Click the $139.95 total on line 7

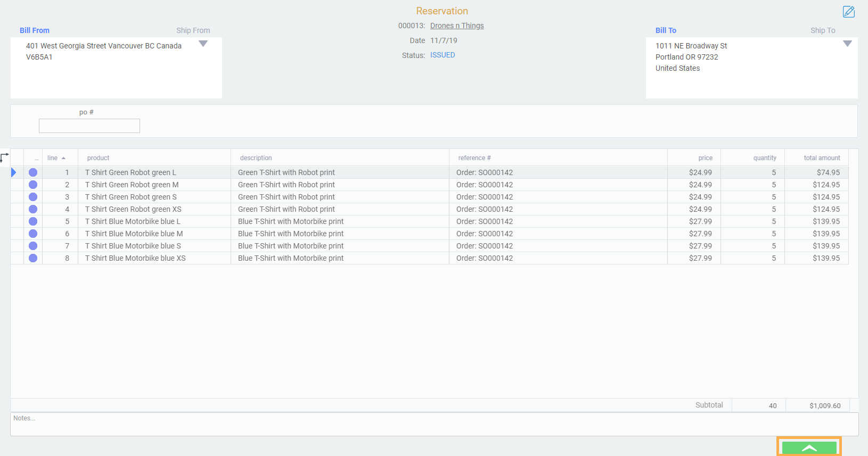(x=826, y=246)
